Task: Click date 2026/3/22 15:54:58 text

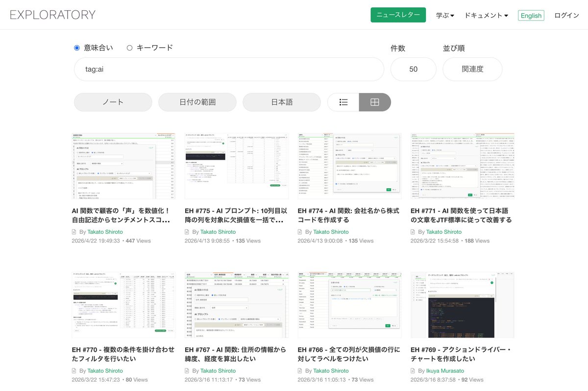Action: [435, 241]
